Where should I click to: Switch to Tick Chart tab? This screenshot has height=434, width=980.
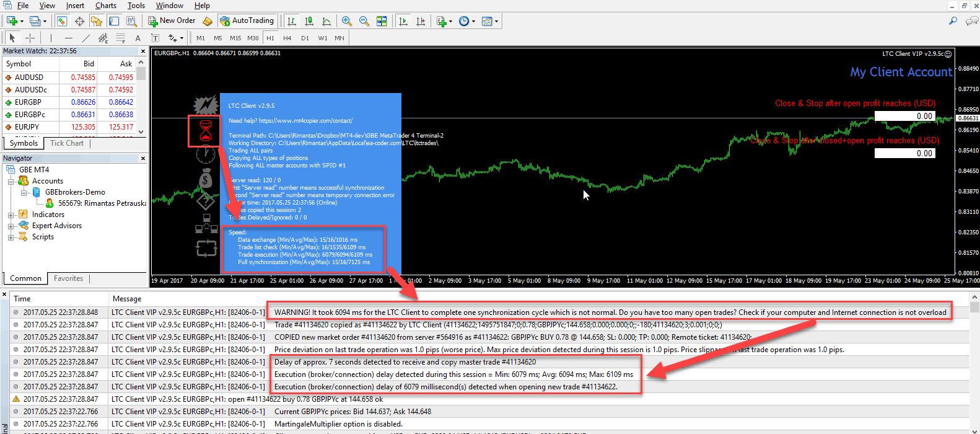tap(67, 143)
